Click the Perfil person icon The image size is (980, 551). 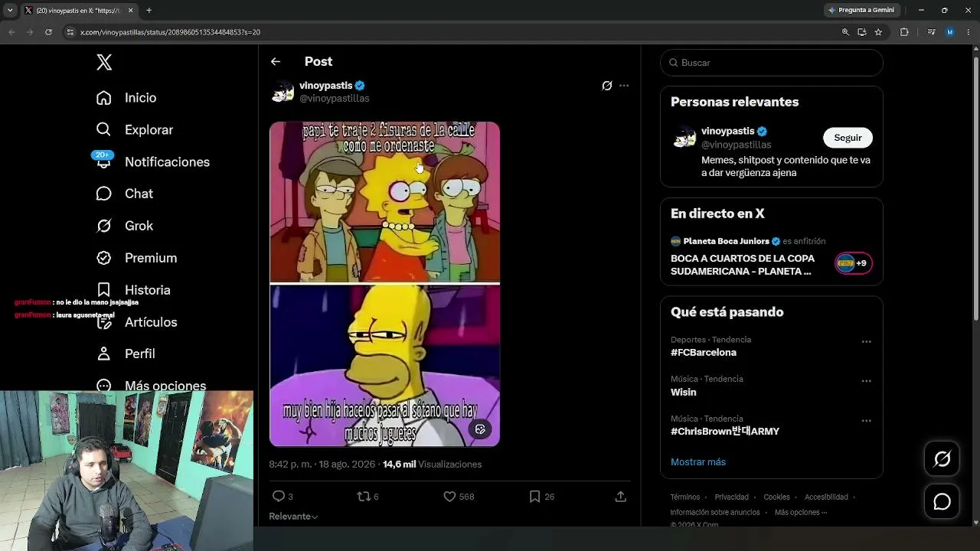[104, 354]
